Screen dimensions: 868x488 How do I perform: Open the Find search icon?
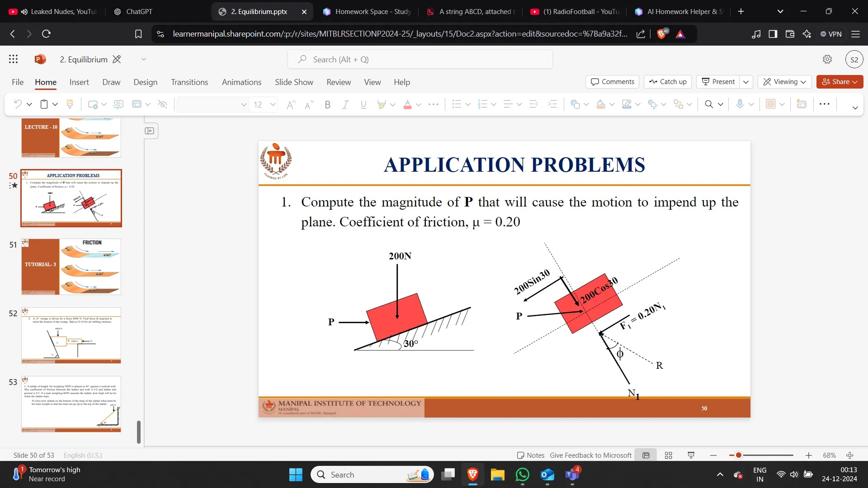point(709,104)
